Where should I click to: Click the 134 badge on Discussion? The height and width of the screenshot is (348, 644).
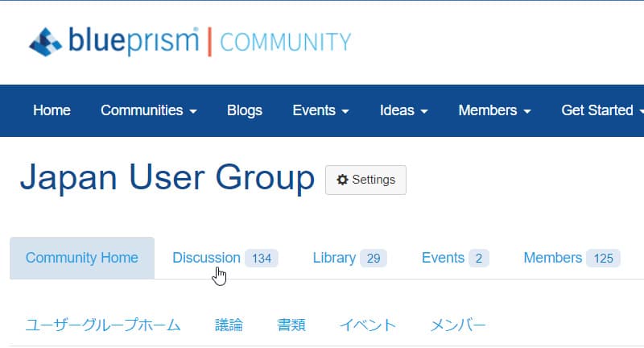click(x=262, y=259)
